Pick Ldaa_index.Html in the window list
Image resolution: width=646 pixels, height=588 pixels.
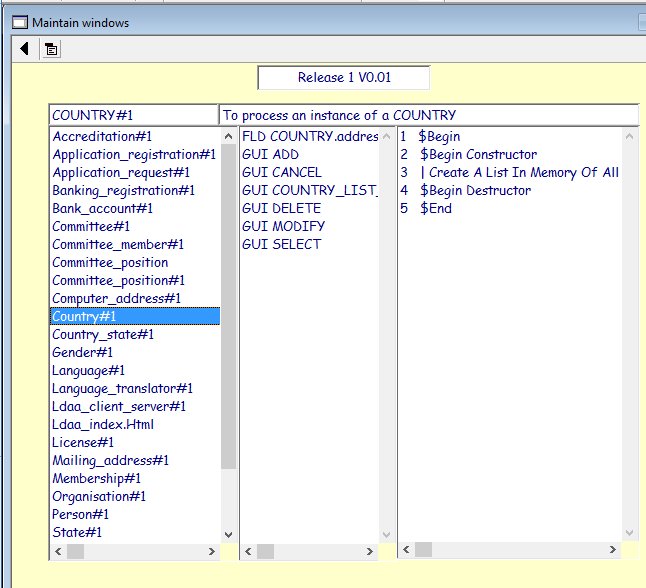click(103, 424)
